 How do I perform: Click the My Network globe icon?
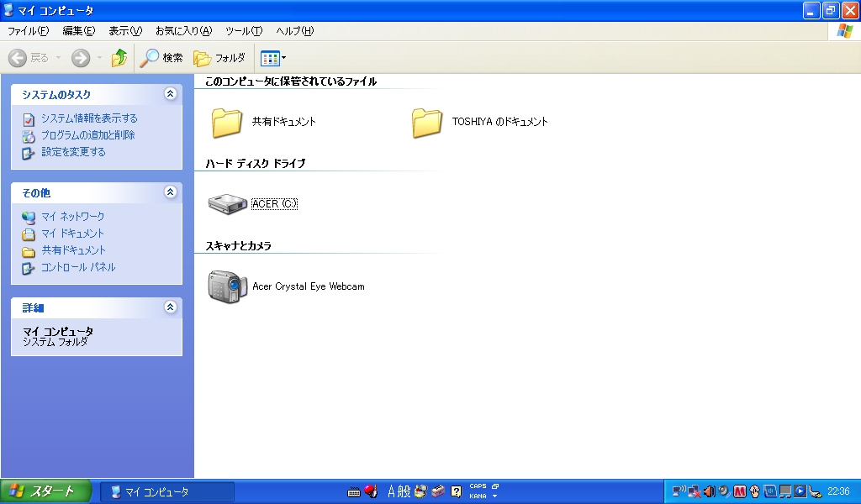click(x=29, y=218)
